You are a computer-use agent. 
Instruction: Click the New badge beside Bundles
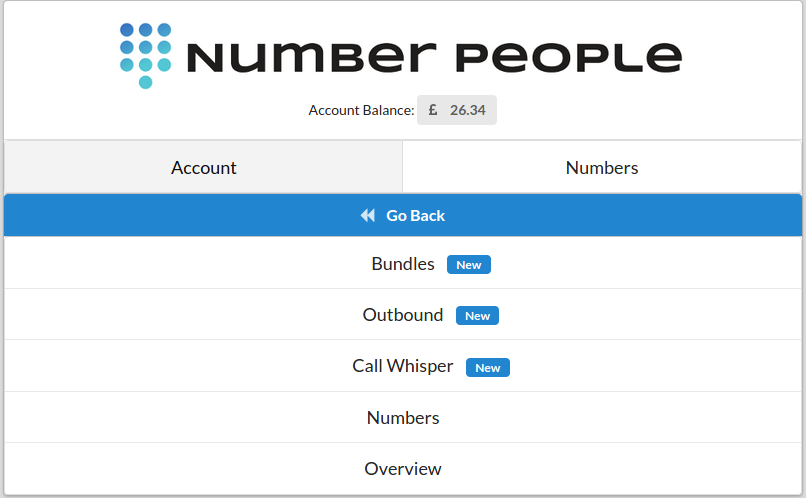[469, 265]
